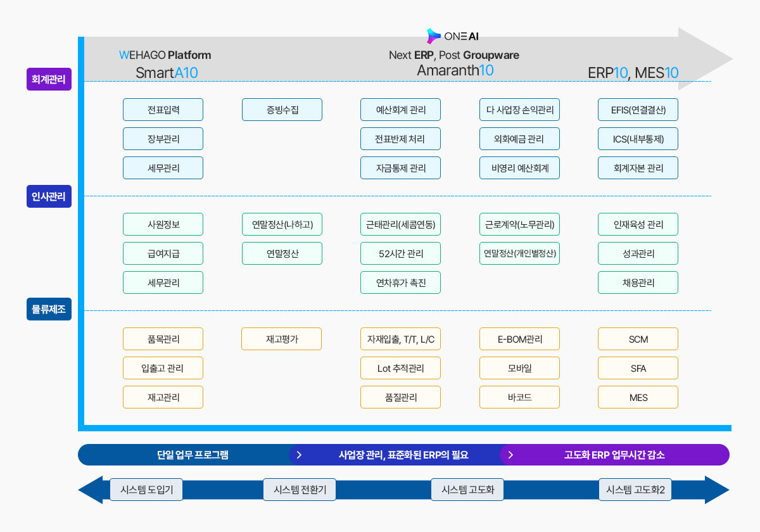760x532 pixels.
Task: Select the 성과관리 box
Action: [638, 253]
